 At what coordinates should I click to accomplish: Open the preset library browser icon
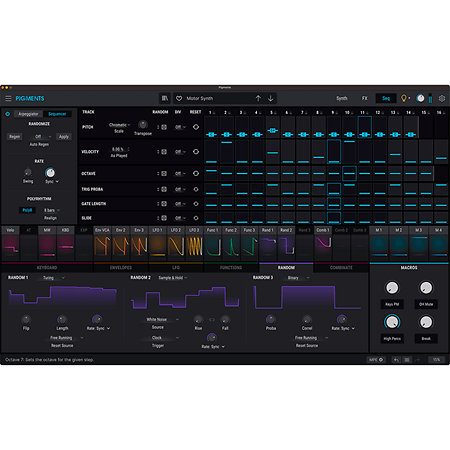pos(165,98)
